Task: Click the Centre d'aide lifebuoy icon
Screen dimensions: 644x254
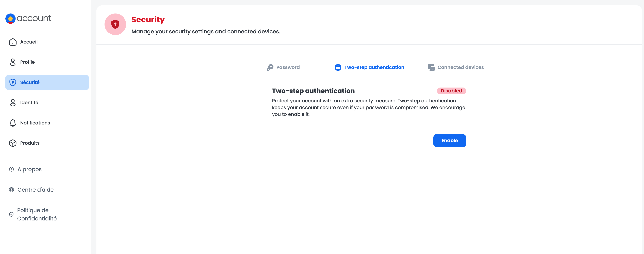Action: point(11,190)
